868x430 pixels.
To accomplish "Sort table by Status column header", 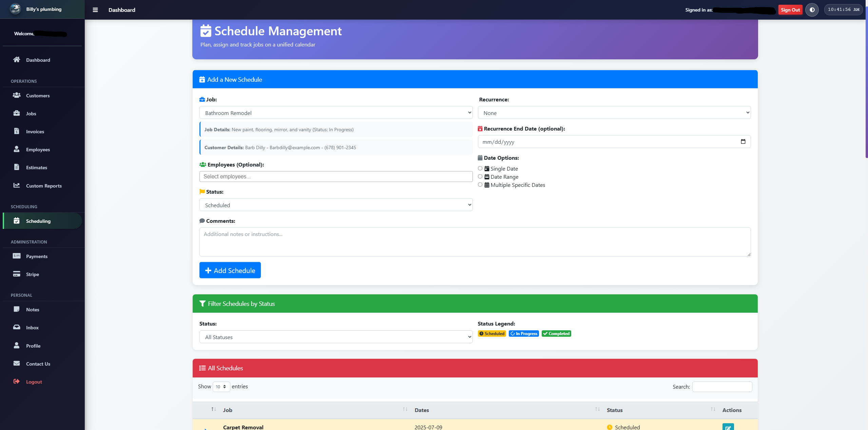I will click(615, 410).
